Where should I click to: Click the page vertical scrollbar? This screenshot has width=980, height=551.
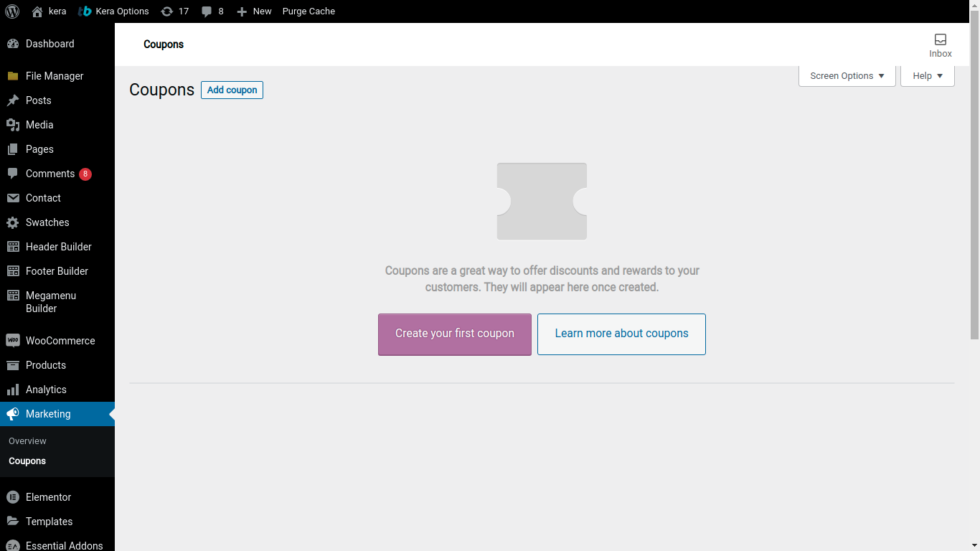tap(974, 179)
